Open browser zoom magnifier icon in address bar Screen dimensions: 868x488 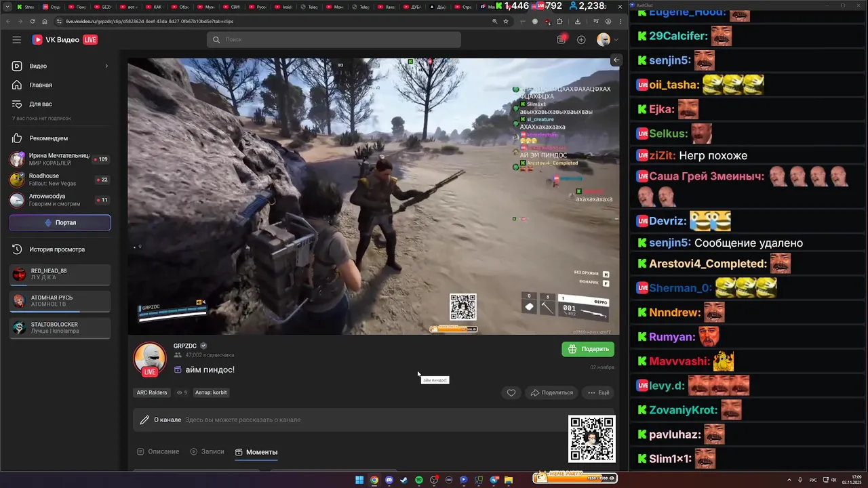pos(494,21)
